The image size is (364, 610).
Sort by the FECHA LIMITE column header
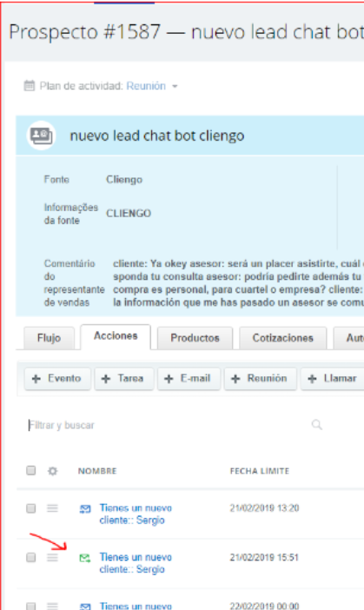[x=260, y=471]
